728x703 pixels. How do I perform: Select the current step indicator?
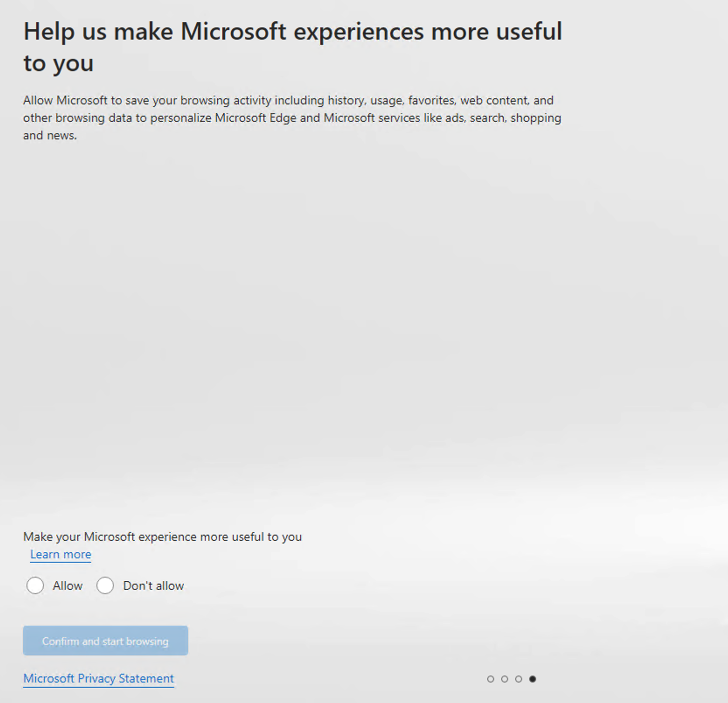(532, 679)
